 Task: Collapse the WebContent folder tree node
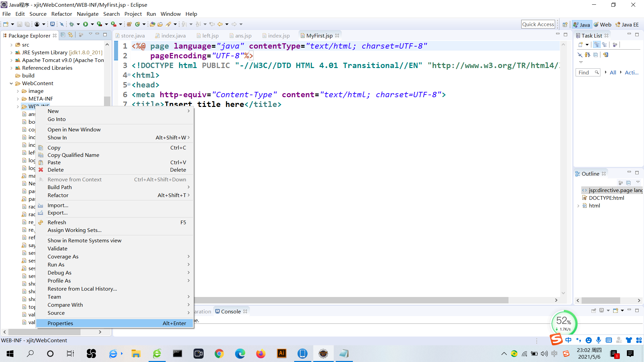[11, 83]
